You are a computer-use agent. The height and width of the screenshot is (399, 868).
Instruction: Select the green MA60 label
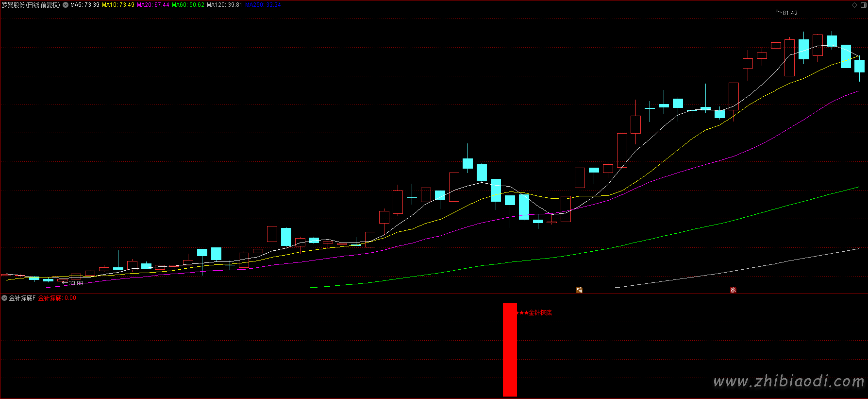tap(188, 5)
